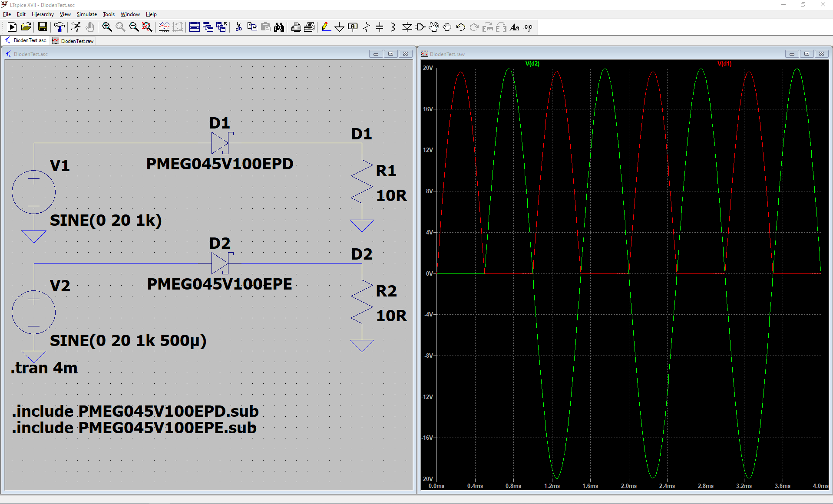The image size is (833, 504).
Task: Place a resistor from the toolbar
Action: point(367,27)
